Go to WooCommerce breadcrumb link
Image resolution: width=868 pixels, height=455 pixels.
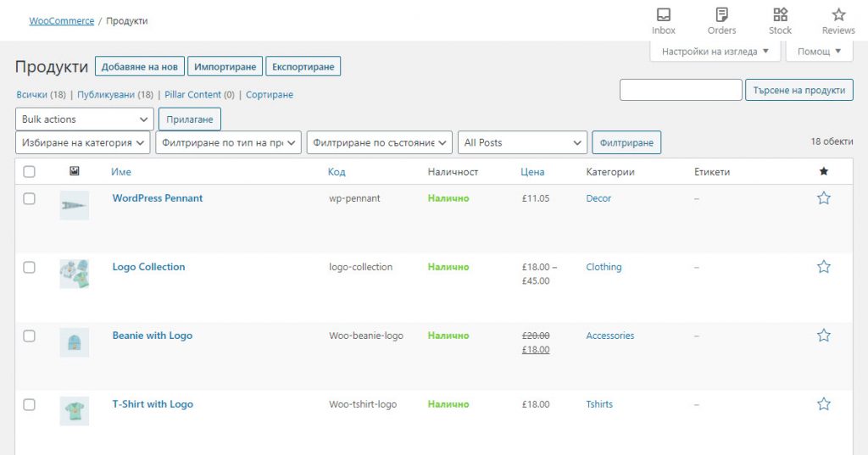[x=61, y=21]
